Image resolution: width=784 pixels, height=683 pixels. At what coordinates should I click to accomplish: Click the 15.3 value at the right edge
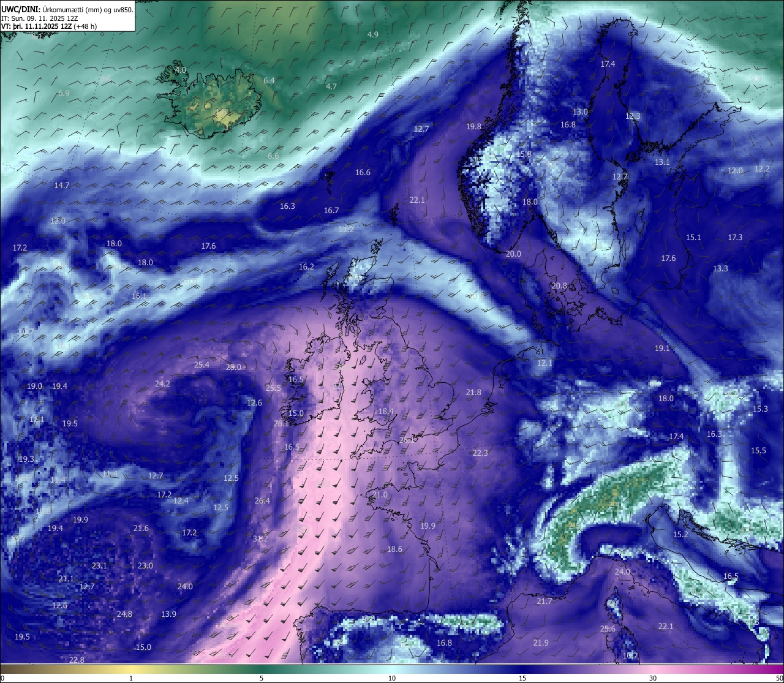click(760, 409)
